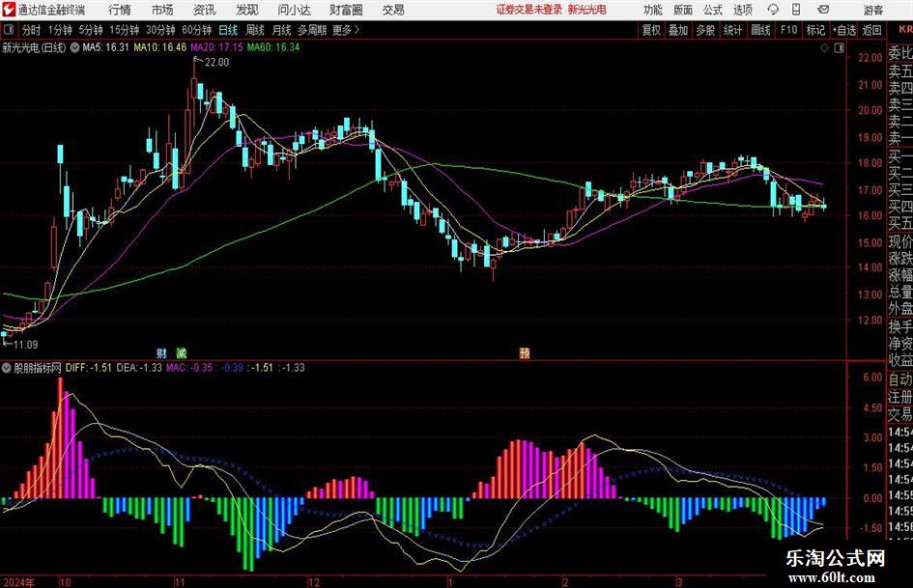Open the 市场 menu
Screen dimensions: 913x588
162,10
